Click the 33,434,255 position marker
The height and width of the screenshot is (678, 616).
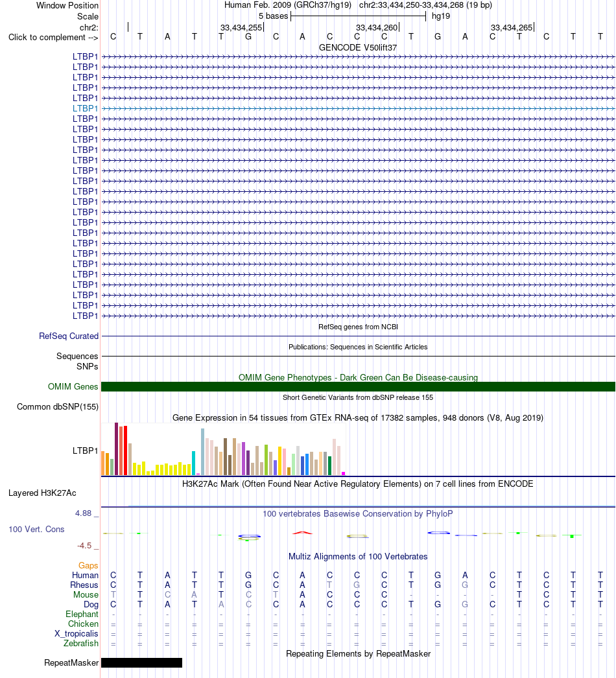click(x=241, y=28)
